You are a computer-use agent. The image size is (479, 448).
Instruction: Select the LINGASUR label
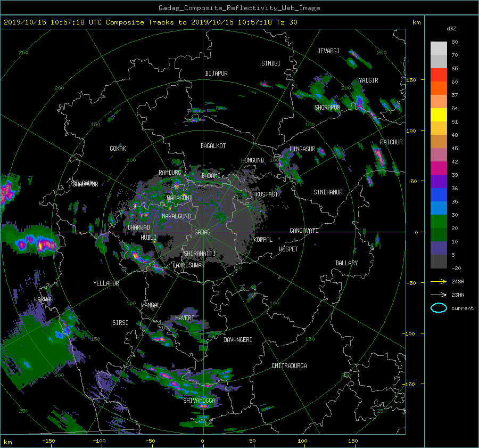coord(302,149)
